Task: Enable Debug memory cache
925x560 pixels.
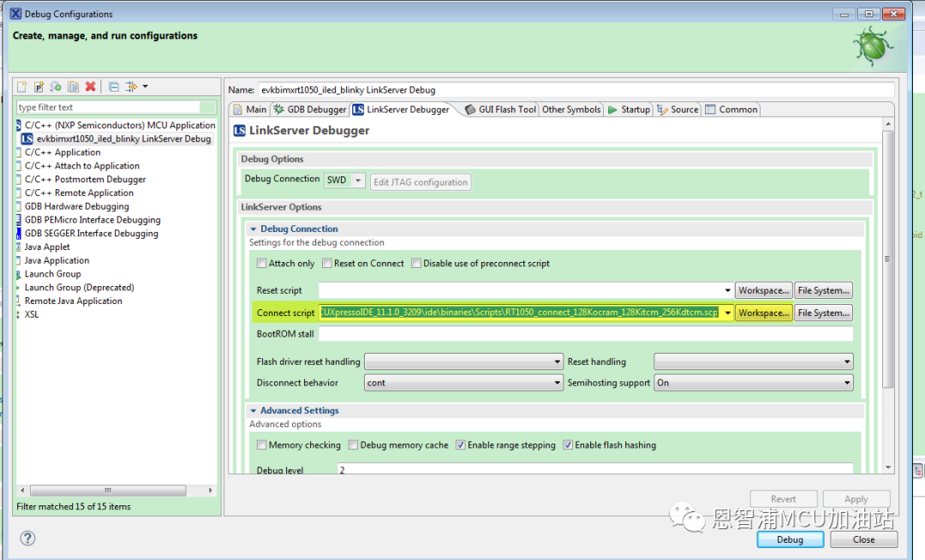Action: (x=353, y=445)
